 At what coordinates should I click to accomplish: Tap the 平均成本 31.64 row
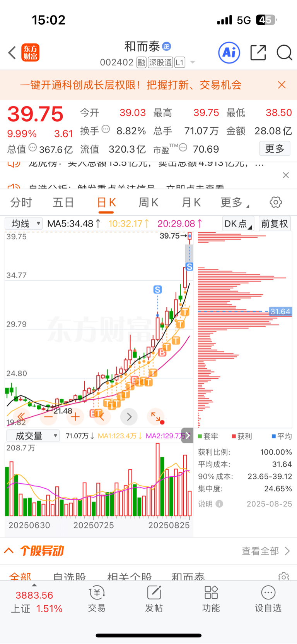coord(245,464)
